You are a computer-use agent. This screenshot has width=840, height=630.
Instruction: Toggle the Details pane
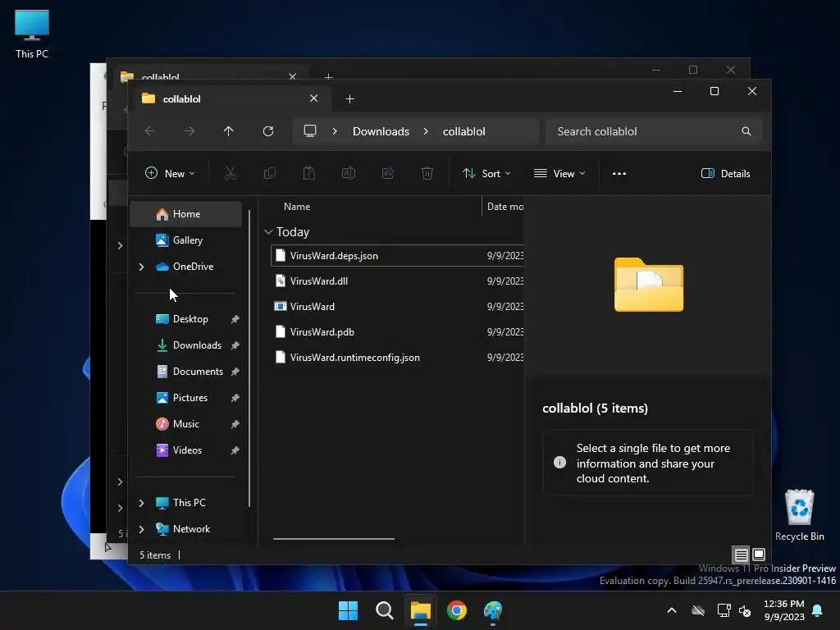(725, 173)
